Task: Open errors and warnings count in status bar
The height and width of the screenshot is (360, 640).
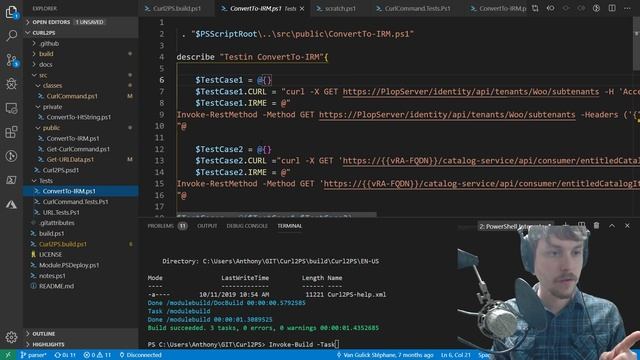Action: tap(97, 355)
